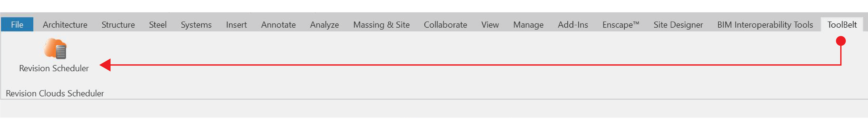Screen dimensions: 868x130
Task: Open the File menu
Action: 17,25
